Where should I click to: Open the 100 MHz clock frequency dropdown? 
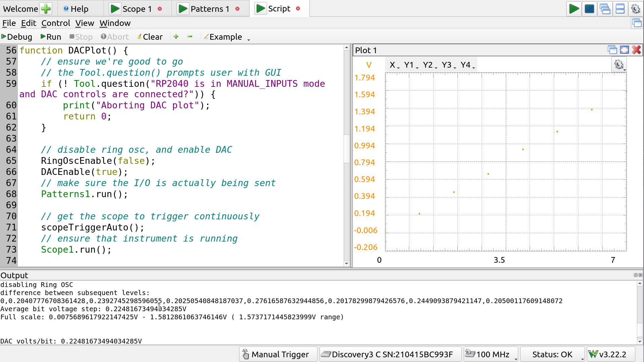tap(491, 354)
